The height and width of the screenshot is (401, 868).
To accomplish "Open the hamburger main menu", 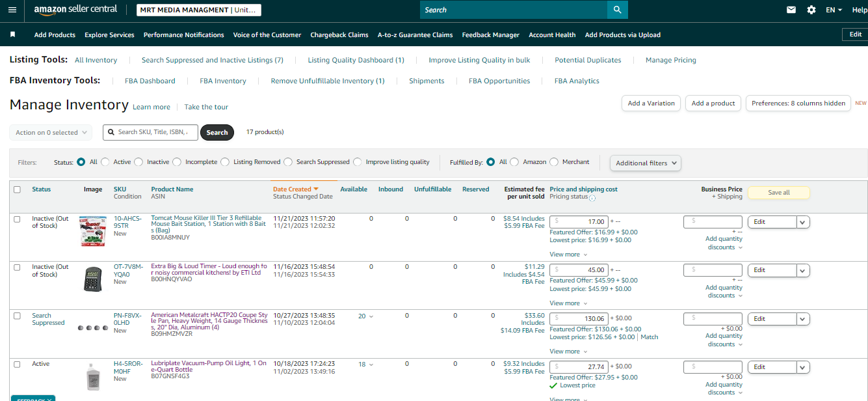I will 12,10.
